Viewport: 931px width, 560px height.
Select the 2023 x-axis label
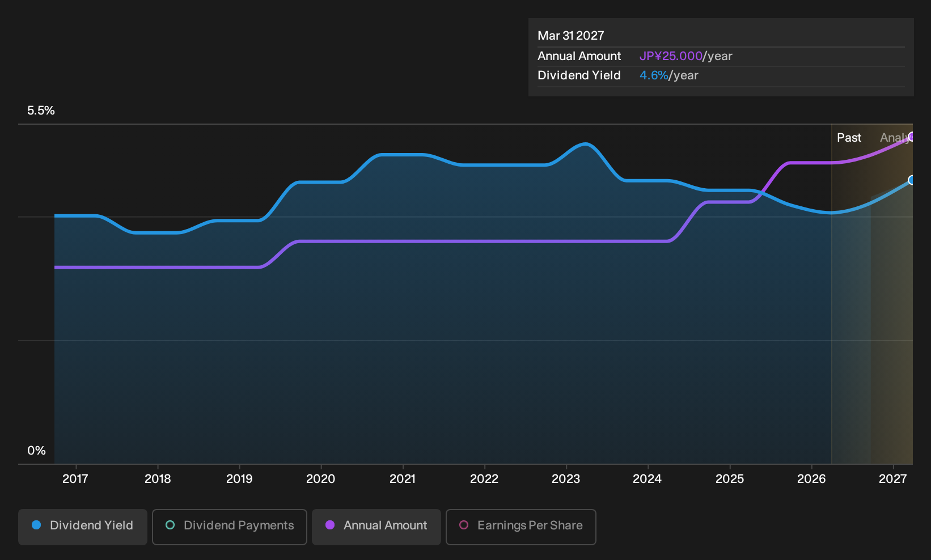point(566,479)
